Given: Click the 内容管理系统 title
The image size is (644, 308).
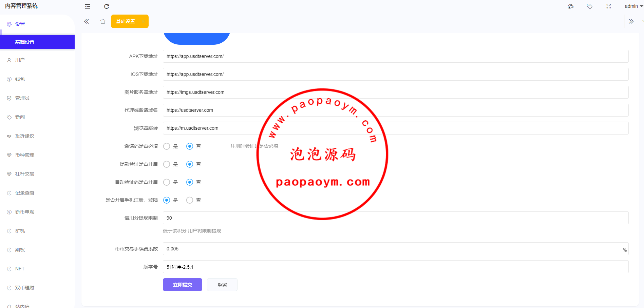Looking at the screenshot, I should (21, 6).
